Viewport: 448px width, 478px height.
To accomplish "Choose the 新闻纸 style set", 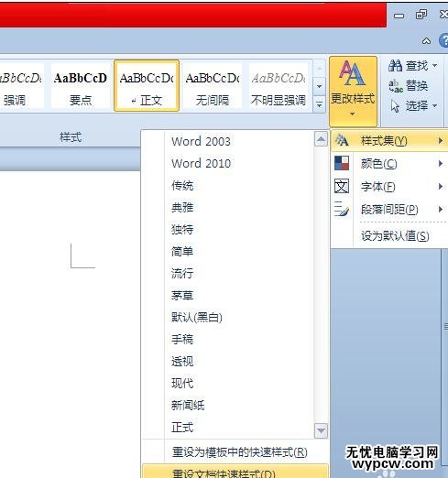I will click(x=188, y=405).
